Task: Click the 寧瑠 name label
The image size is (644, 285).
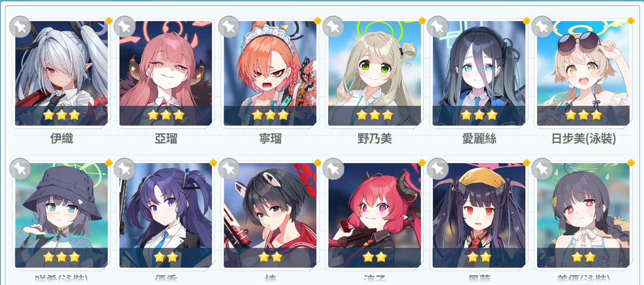Action: click(x=270, y=139)
